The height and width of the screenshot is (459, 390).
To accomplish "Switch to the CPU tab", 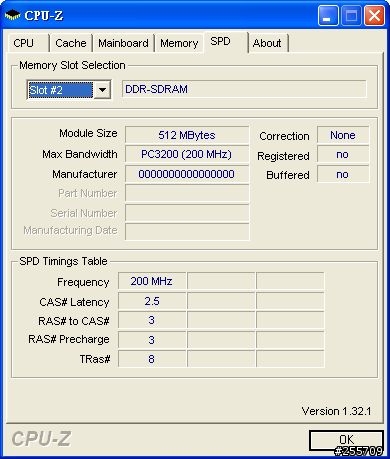I will (x=28, y=43).
